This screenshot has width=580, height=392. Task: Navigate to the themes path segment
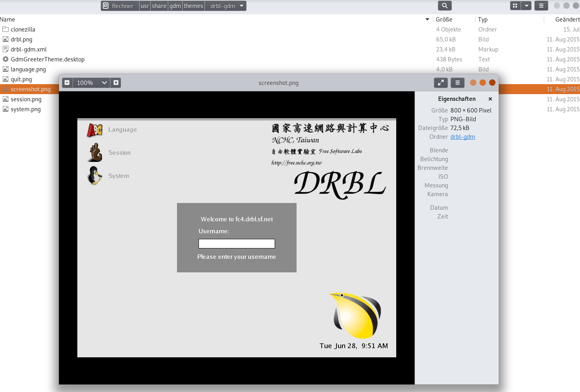(x=193, y=6)
